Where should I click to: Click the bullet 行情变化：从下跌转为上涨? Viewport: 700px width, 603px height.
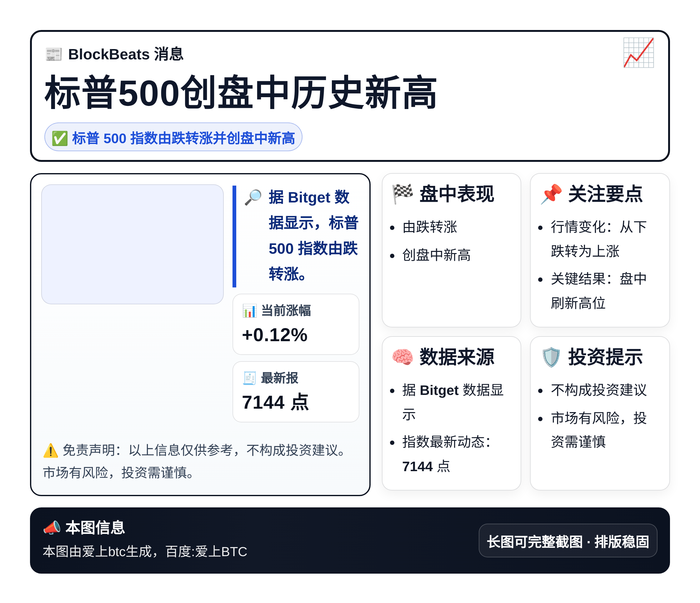coord(598,239)
